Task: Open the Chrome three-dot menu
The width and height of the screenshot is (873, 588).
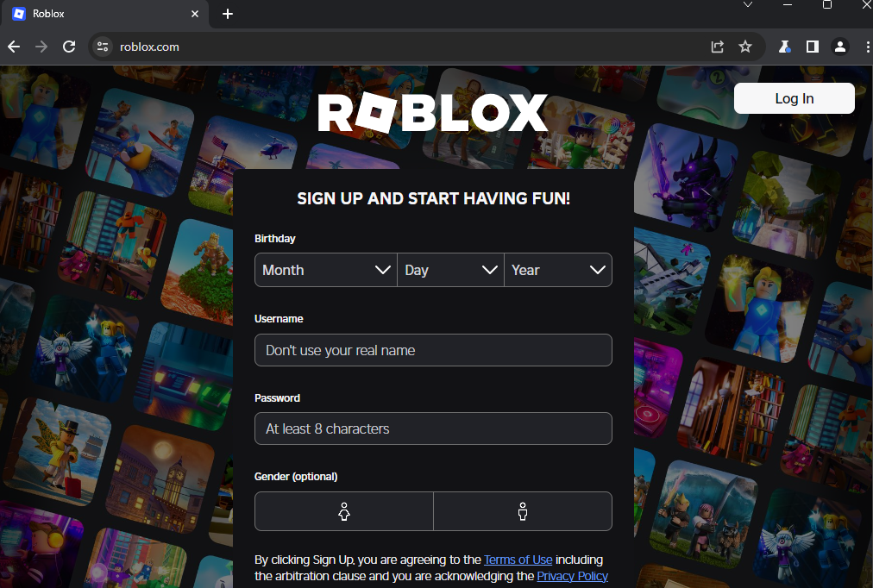Action: (866, 47)
